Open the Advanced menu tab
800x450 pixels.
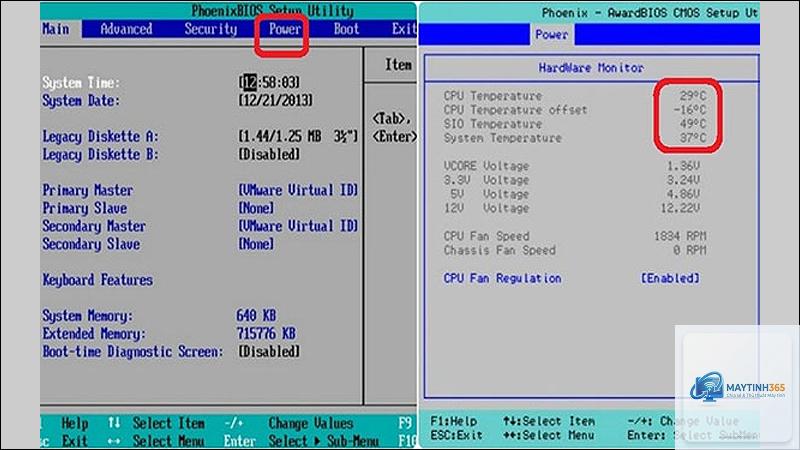(x=126, y=29)
